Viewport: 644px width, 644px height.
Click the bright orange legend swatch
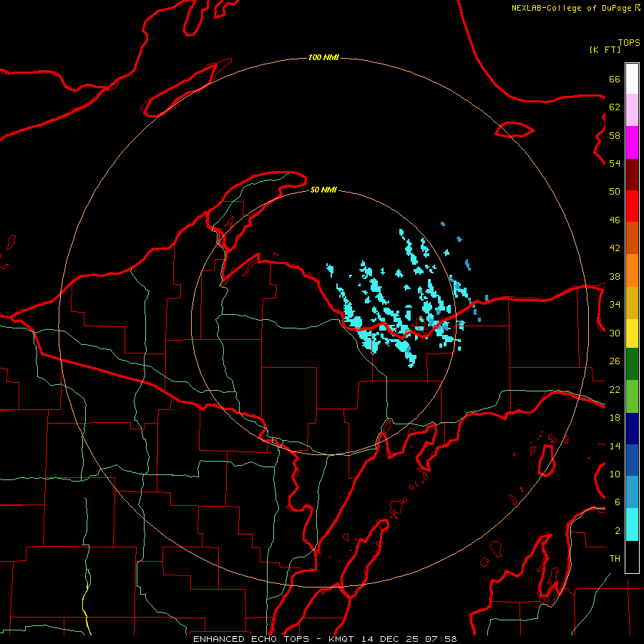[x=632, y=270]
